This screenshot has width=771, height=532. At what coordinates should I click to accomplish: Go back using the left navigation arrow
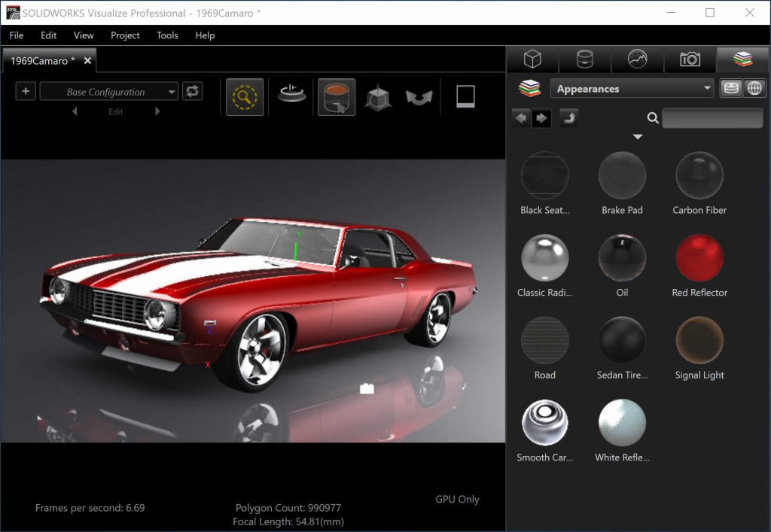tap(520, 118)
